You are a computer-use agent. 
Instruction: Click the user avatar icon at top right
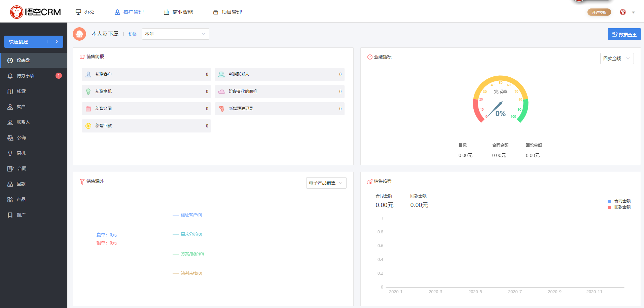click(623, 12)
